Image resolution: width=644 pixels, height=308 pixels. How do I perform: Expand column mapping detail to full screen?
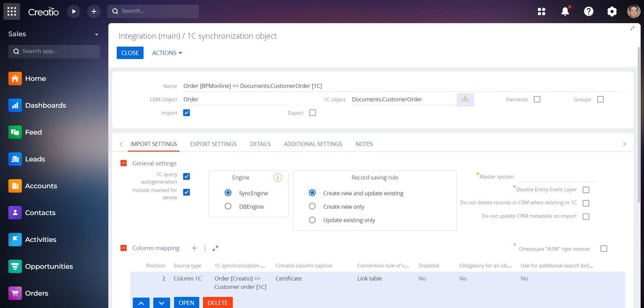click(x=215, y=248)
